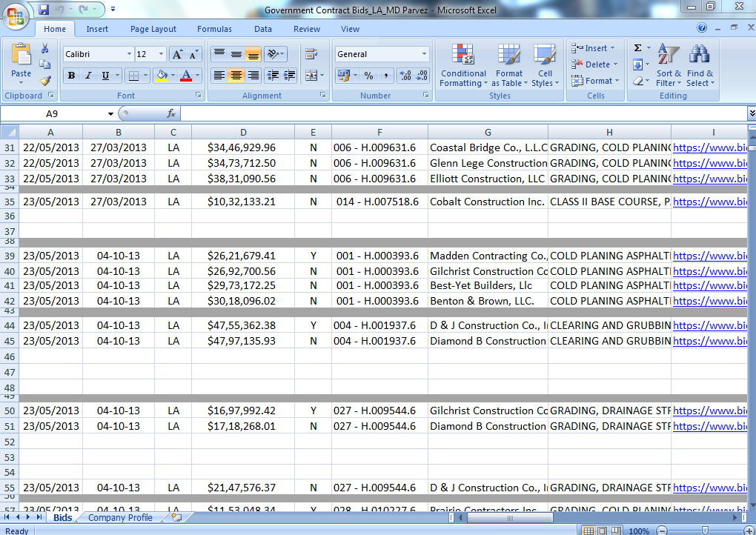Screen dimensions: 756x535
Task: Open Conditional Formatting
Action: tap(463, 66)
